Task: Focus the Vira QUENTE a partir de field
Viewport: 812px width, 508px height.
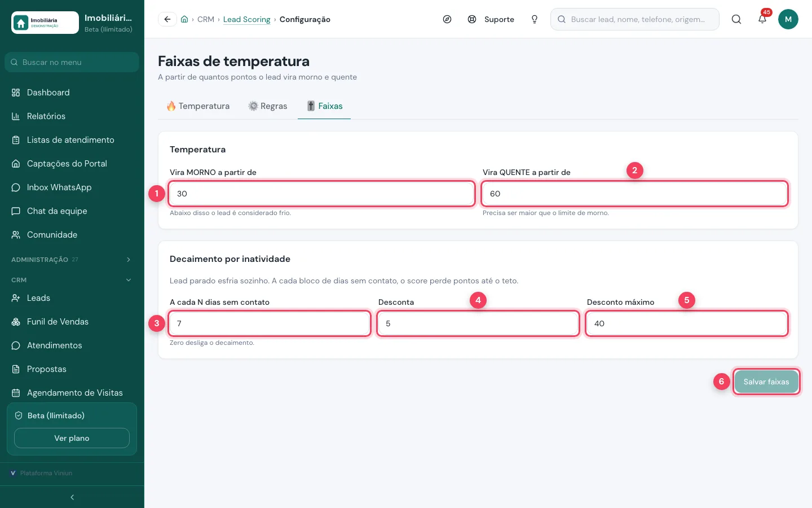Action: pos(634,194)
